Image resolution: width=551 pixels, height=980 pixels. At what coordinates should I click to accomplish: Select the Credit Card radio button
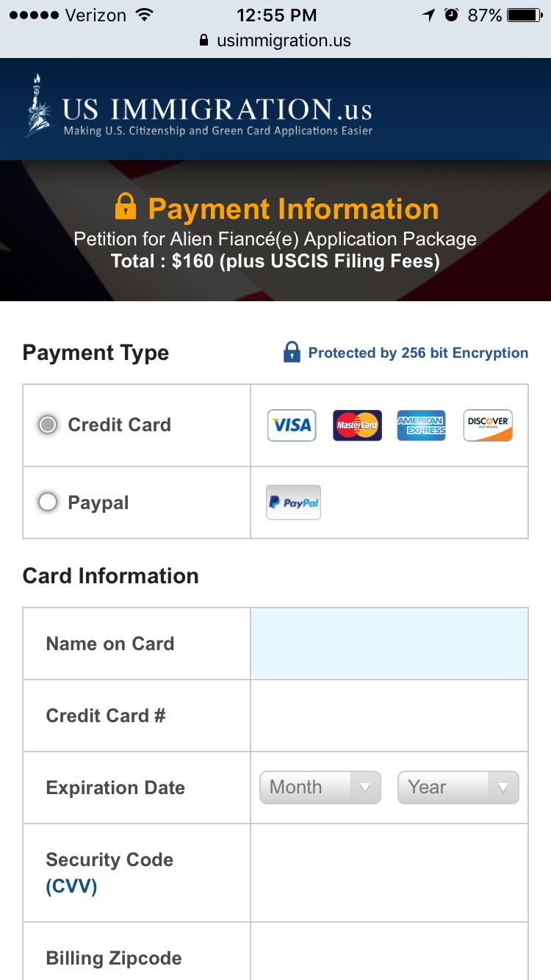click(x=48, y=425)
